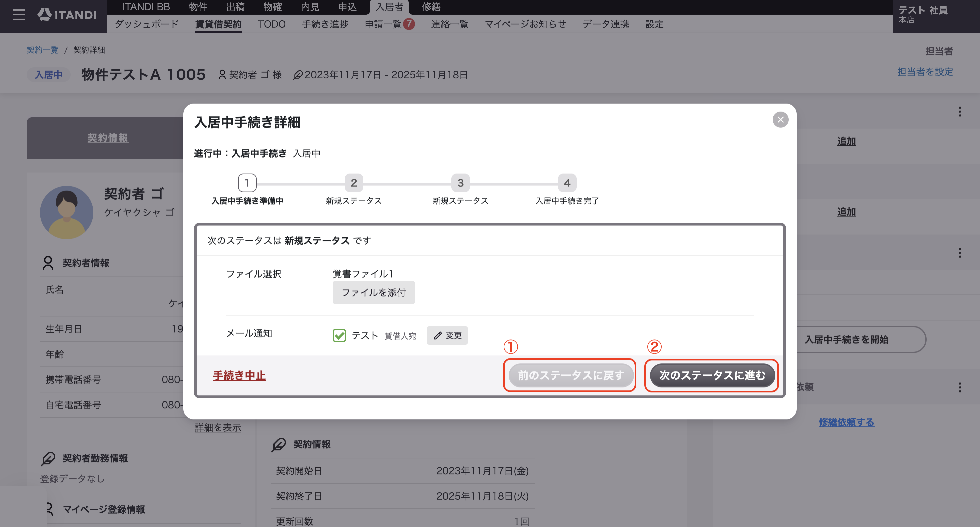The width and height of the screenshot is (980, 527).
Task: Open 申請一覧 with badge 7
Action: (390, 24)
